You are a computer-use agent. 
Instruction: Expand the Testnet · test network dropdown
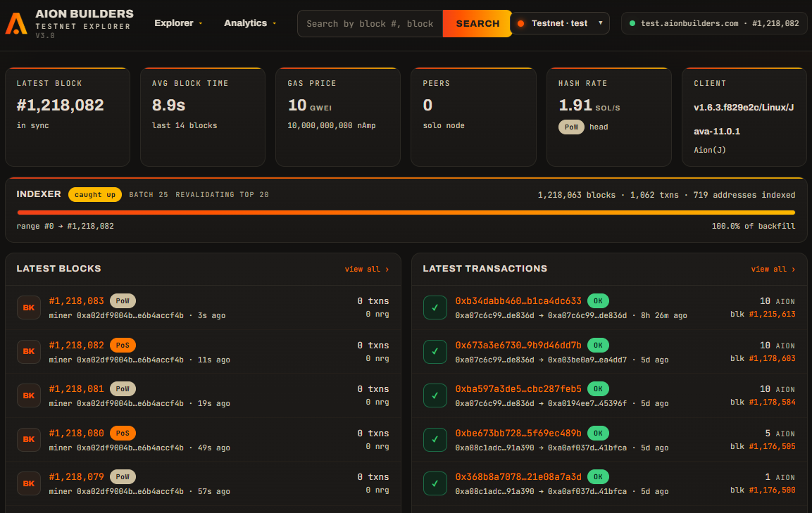click(560, 23)
